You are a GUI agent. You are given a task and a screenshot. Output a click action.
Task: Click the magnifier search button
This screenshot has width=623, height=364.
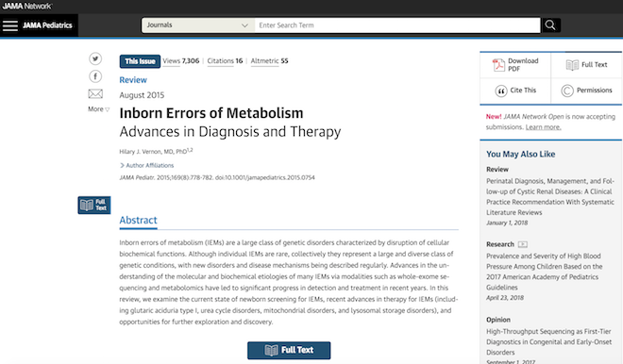[550, 25]
